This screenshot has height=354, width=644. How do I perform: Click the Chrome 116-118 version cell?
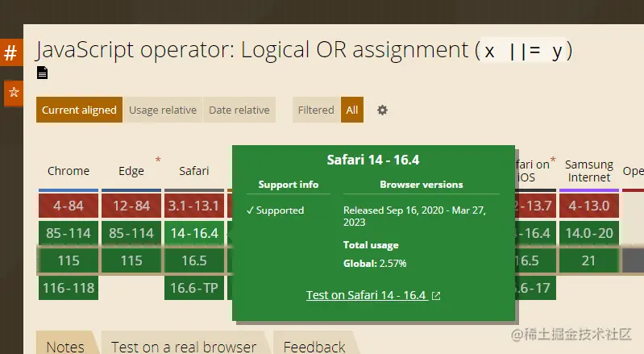pyautogui.click(x=69, y=288)
